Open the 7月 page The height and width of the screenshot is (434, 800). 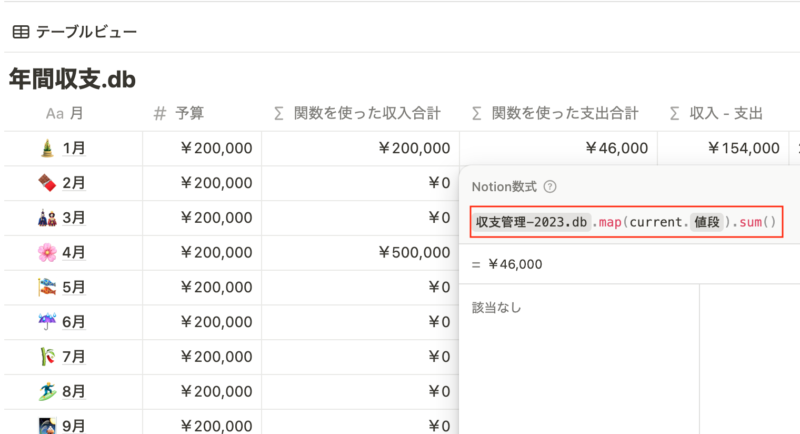[73, 356]
